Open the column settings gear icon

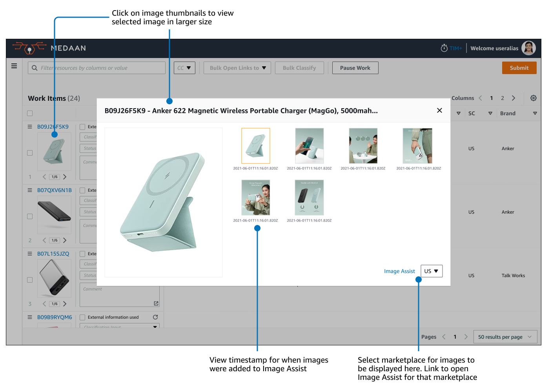533,98
